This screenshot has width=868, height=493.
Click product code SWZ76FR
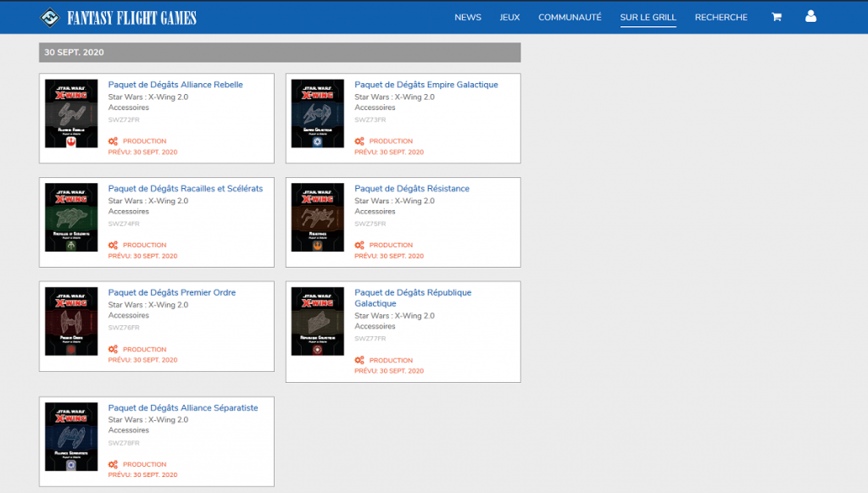[124, 328]
